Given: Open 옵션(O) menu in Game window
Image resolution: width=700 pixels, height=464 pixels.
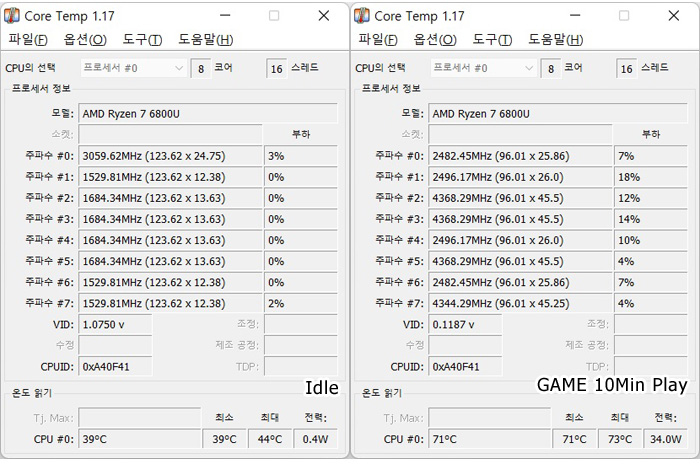Looking at the screenshot, I should 435,40.
